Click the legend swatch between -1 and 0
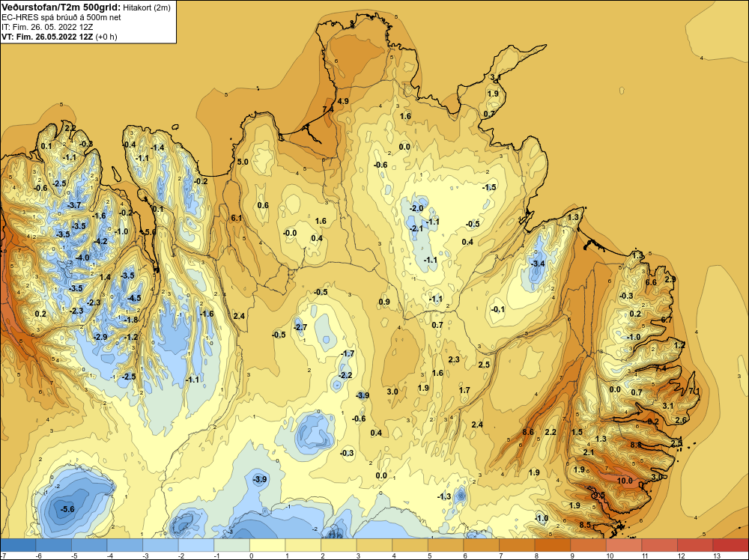The width and height of the screenshot is (749, 560). [x=231, y=545]
